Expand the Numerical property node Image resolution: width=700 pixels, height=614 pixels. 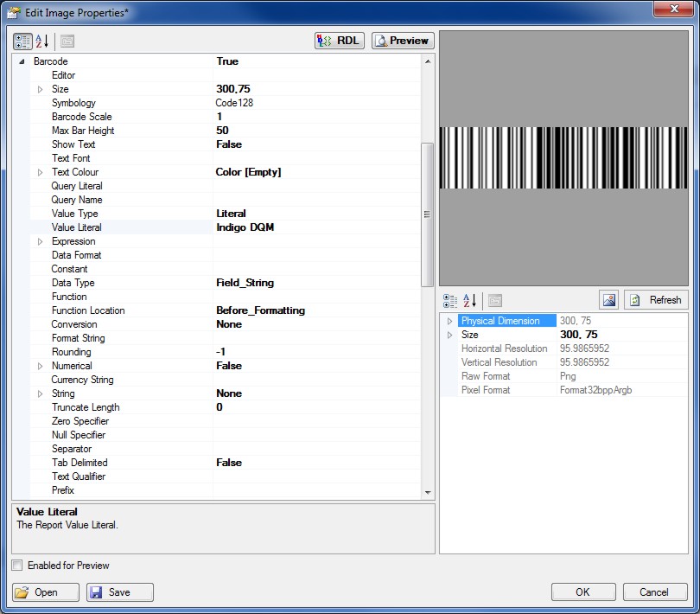coord(40,366)
